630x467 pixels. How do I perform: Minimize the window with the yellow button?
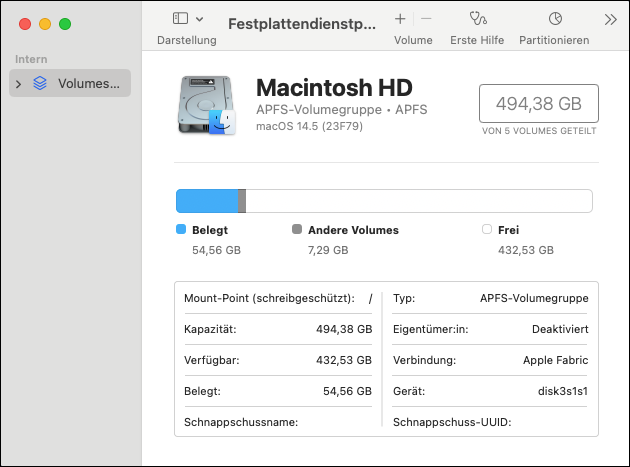(x=45, y=24)
